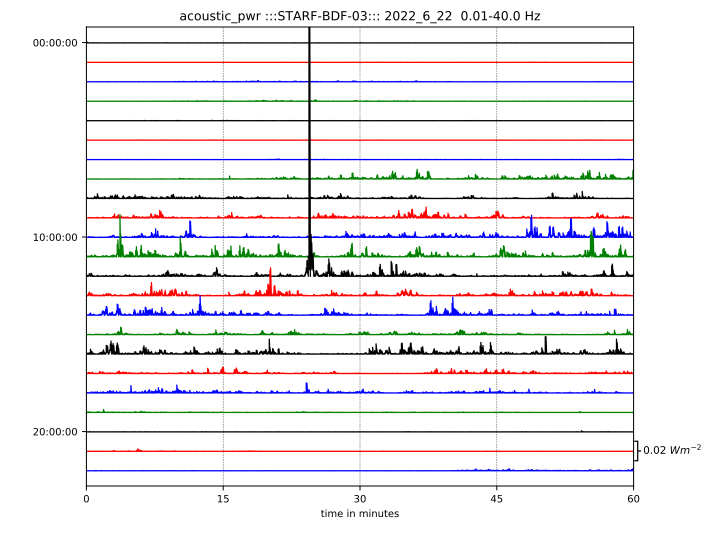Viewport: 720px width, 540px height.
Task: Click the scale bar bracket beside the plot
Action: click(635, 451)
